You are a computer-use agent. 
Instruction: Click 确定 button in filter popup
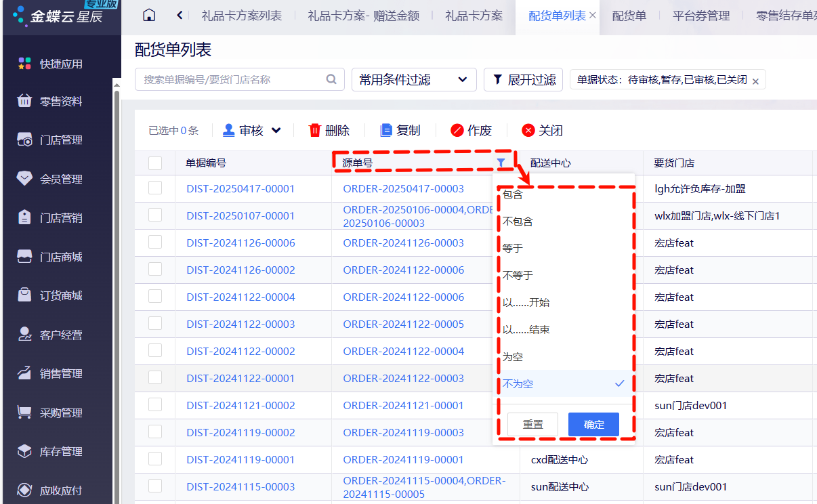pyautogui.click(x=594, y=424)
